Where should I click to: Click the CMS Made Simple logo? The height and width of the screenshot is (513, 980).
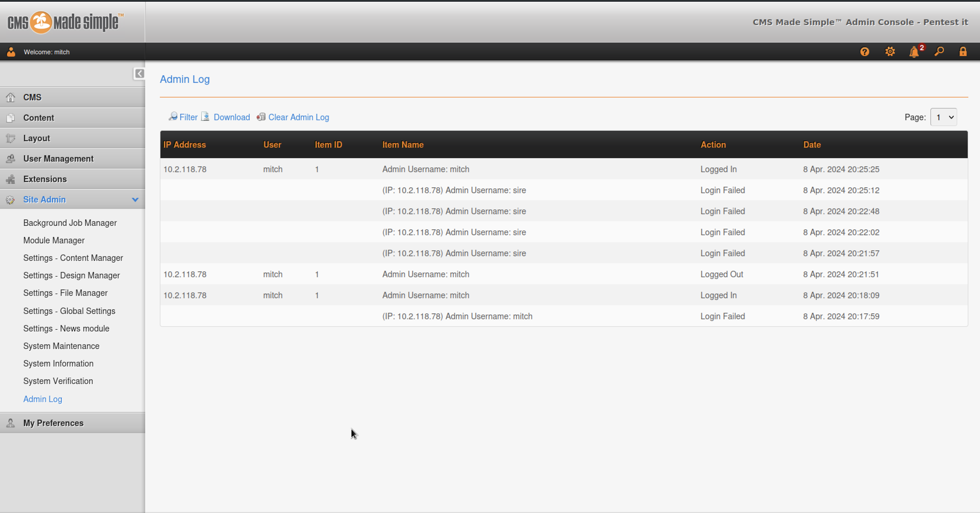[x=65, y=22]
